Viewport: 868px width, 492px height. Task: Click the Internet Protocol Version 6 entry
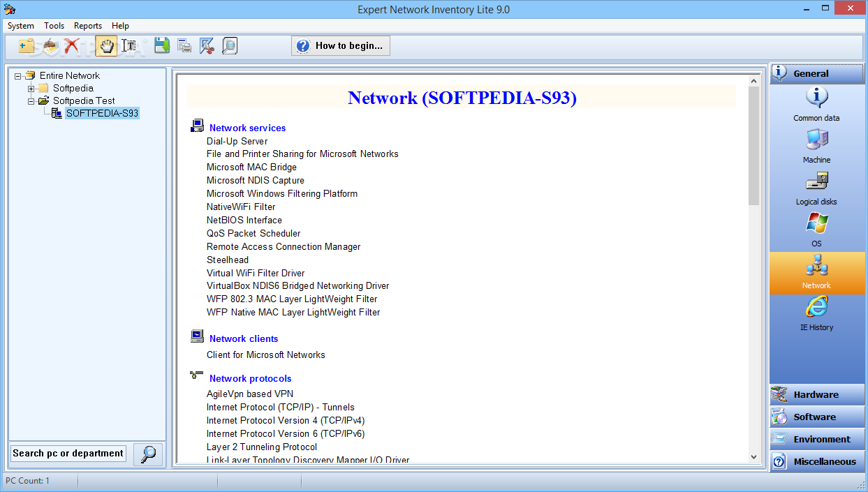[x=286, y=433]
